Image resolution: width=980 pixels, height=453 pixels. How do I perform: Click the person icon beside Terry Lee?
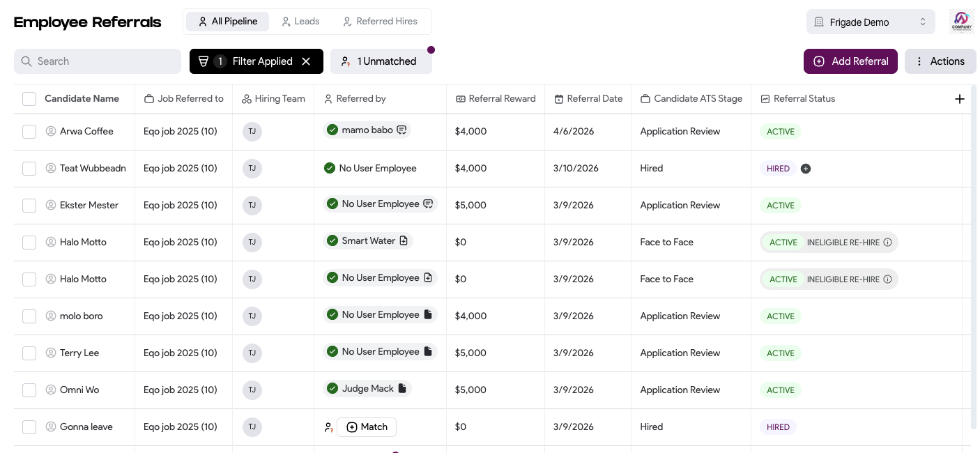tap(51, 353)
